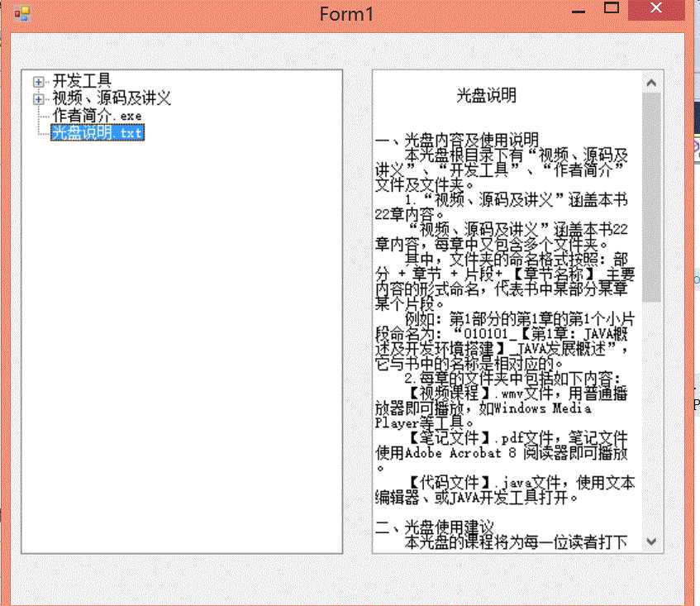Image resolution: width=700 pixels, height=606 pixels.
Task: Select the 视频、源码及讲义 folder label
Action: coord(112,98)
